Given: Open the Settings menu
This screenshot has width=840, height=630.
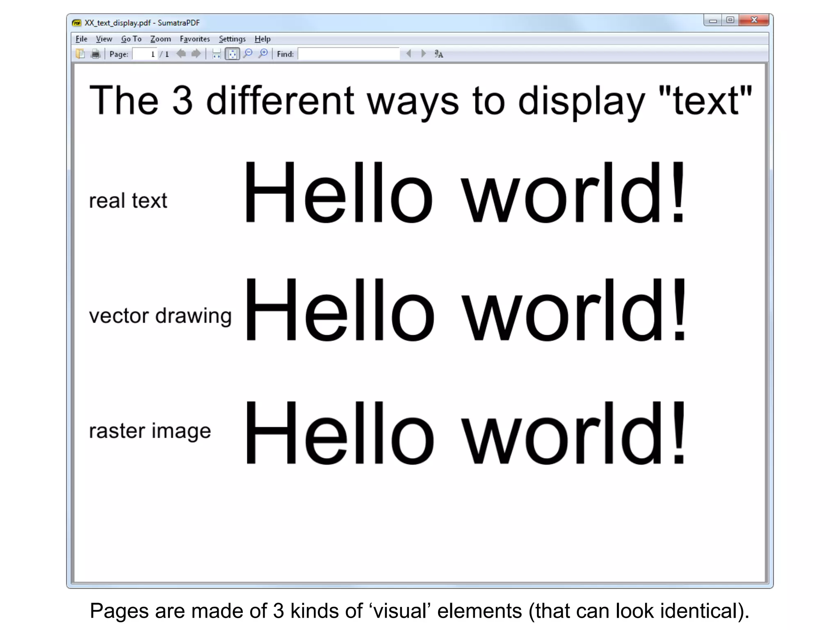Looking at the screenshot, I should point(232,39).
